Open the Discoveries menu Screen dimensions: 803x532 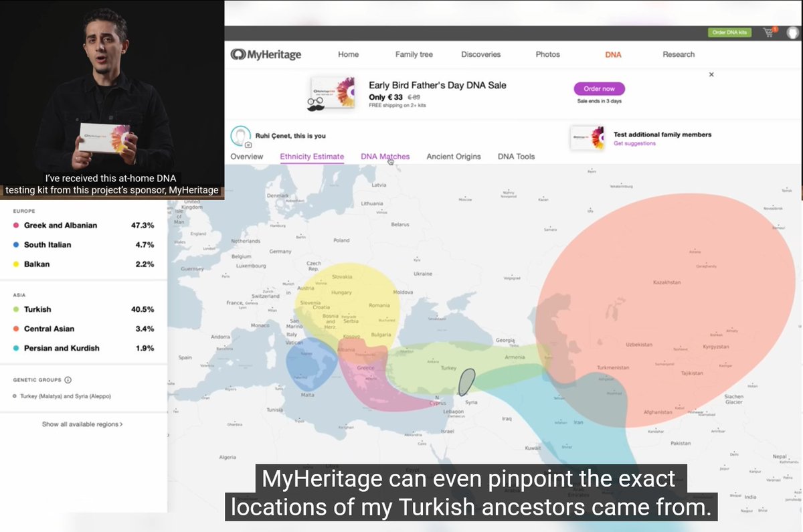point(480,54)
